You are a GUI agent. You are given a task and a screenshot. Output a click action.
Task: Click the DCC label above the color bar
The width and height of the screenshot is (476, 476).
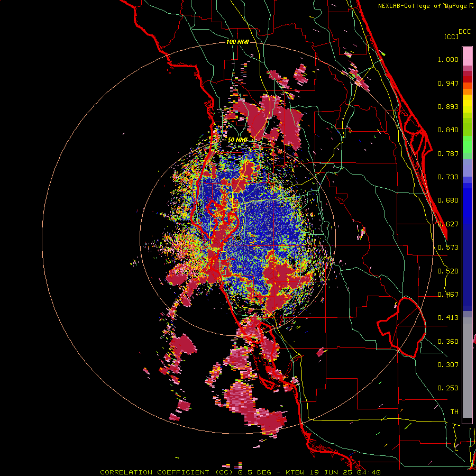tap(464, 32)
